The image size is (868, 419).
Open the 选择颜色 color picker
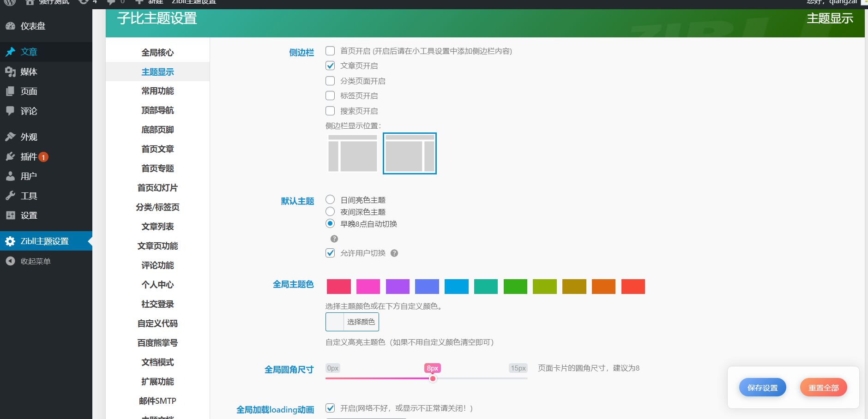pyautogui.click(x=352, y=322)
